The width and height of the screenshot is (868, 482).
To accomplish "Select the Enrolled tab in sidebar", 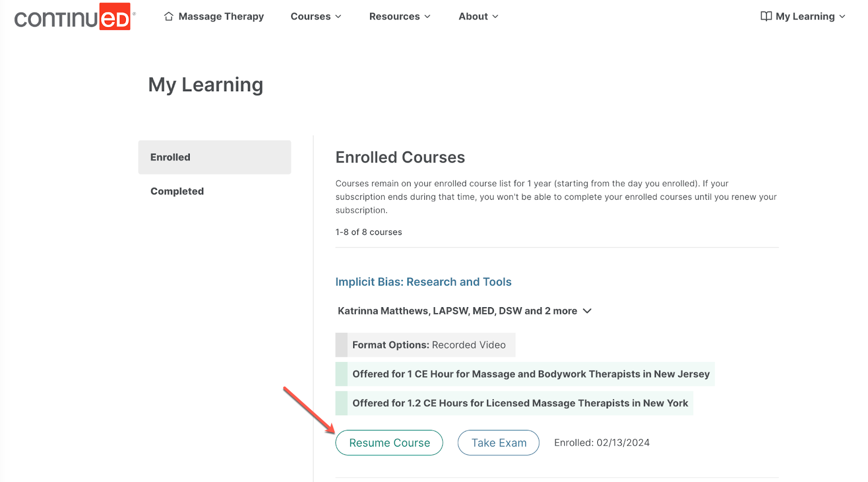I will [214, 157].
